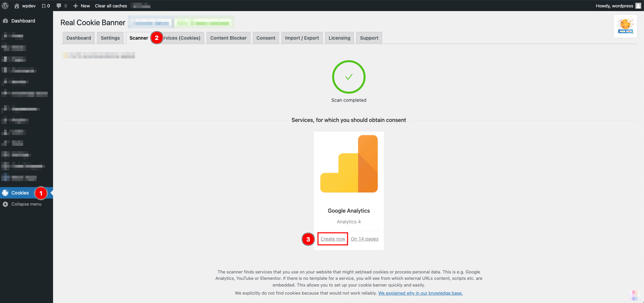Viewport: 644px width, 303px height.
Task: Click the WordPress logo icon
Action: click(x=5, y=6)
